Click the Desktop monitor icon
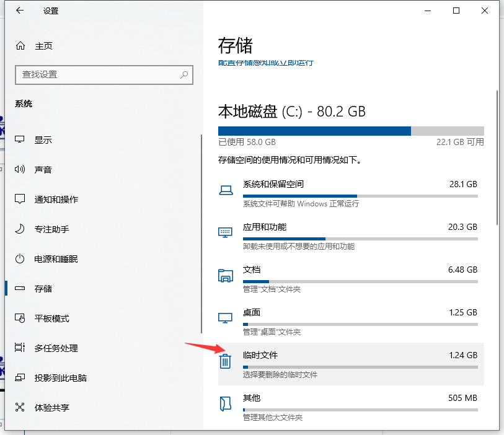Image resolution: width=504 pixels, height=435 pixels. pos(225,318)
